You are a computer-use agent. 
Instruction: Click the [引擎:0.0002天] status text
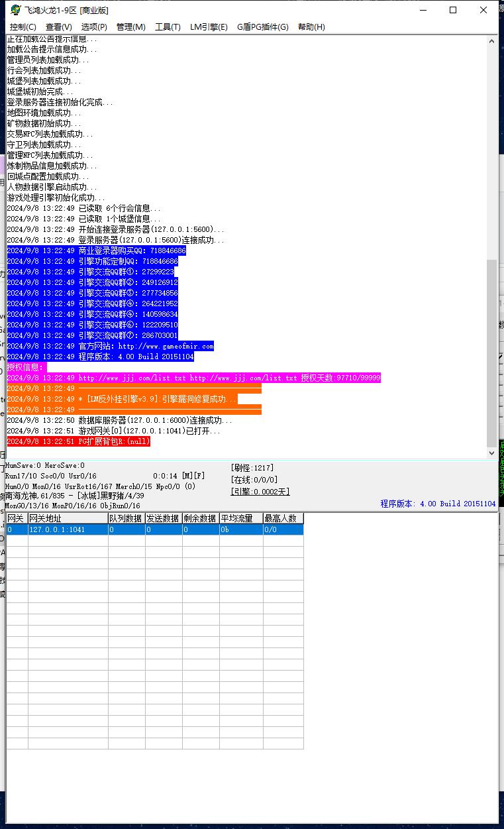260,492
